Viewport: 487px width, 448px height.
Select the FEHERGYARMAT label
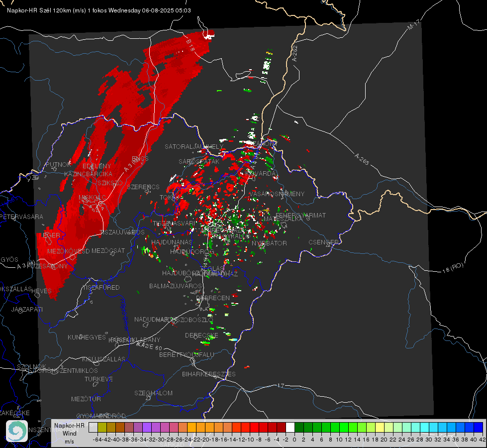pos(300,215)
